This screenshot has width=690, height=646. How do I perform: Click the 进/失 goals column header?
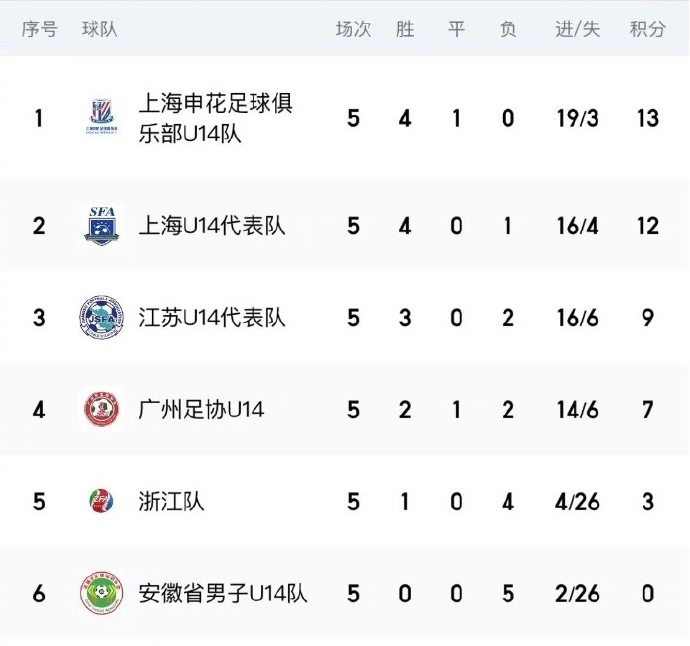(x=577, y=29)
